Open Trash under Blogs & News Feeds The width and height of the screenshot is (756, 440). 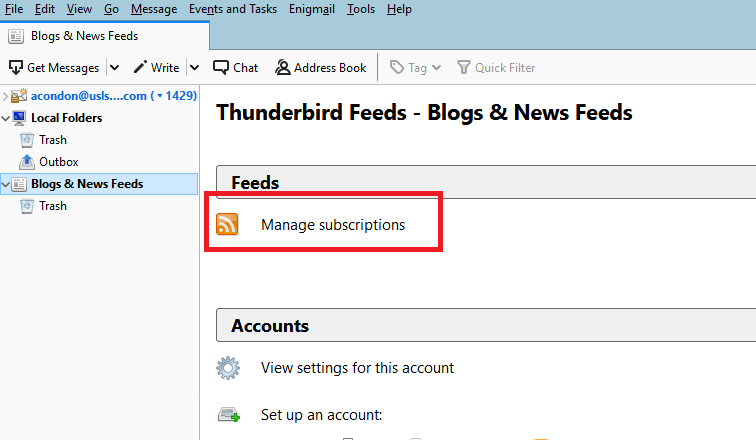click(x=53, y=206)
